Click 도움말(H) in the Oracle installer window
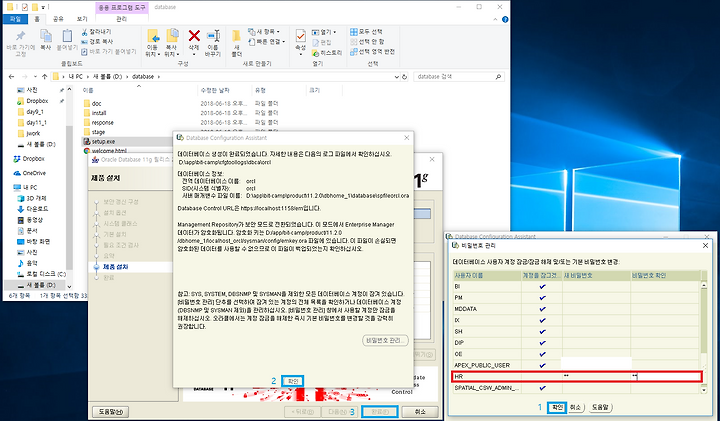Viewport: 720px width, 421px height. click(111, 412)
